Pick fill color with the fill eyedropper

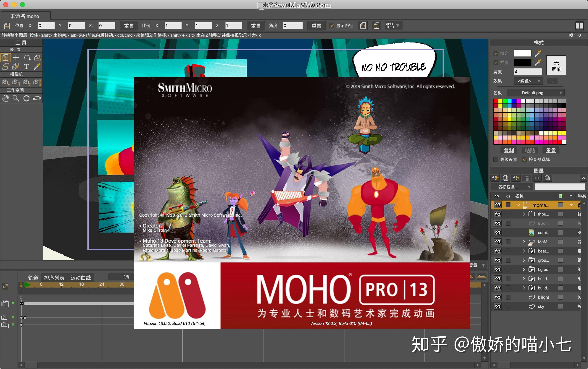(538, 53)
